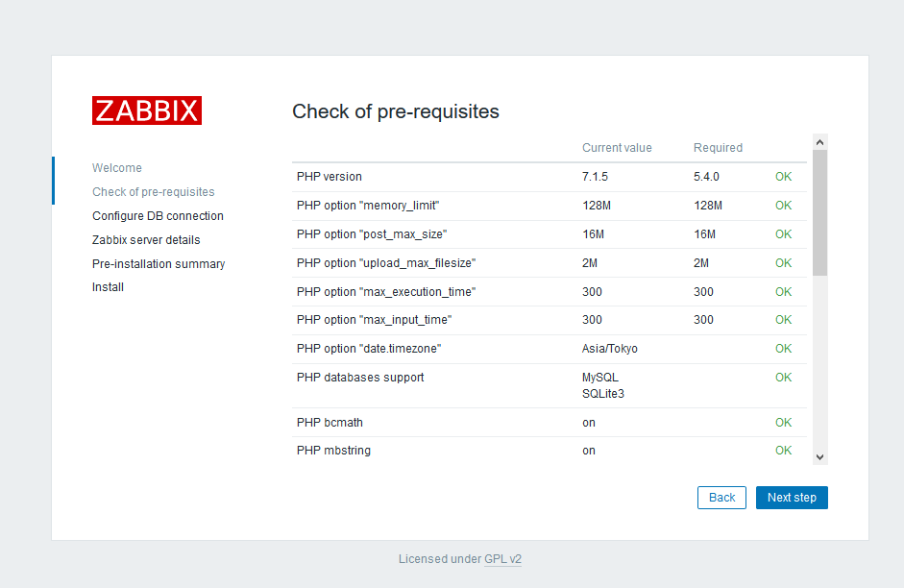Go to Configure DB connection step
The height and width of the screenshot is (588, 904).
(x=158, y=216)
